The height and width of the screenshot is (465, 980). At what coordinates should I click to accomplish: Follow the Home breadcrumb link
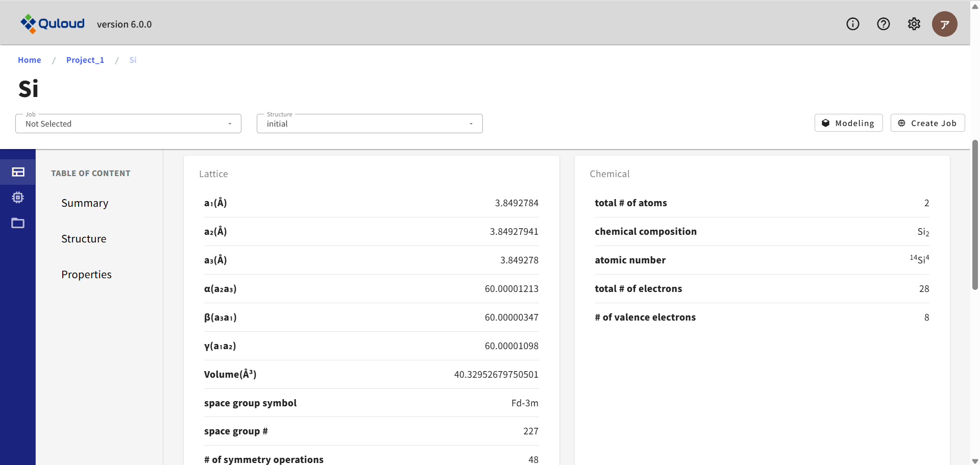point(30,60)
